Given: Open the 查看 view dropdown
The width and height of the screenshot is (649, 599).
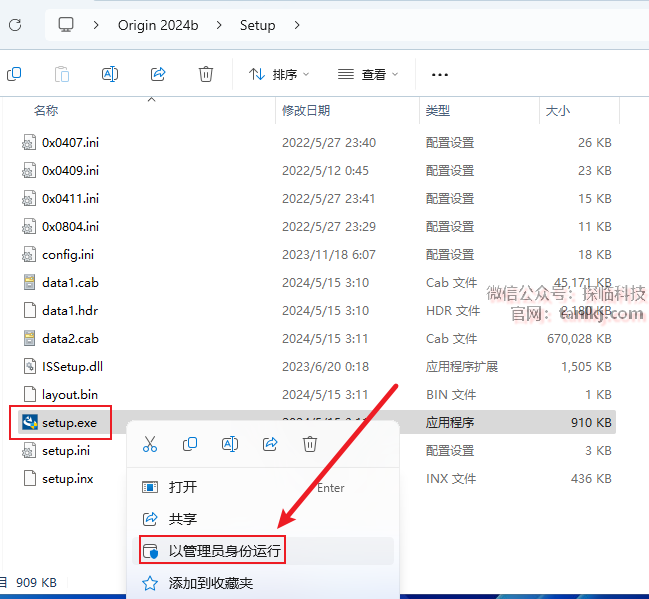Looking at the screenshot, I should coord(368,75).
